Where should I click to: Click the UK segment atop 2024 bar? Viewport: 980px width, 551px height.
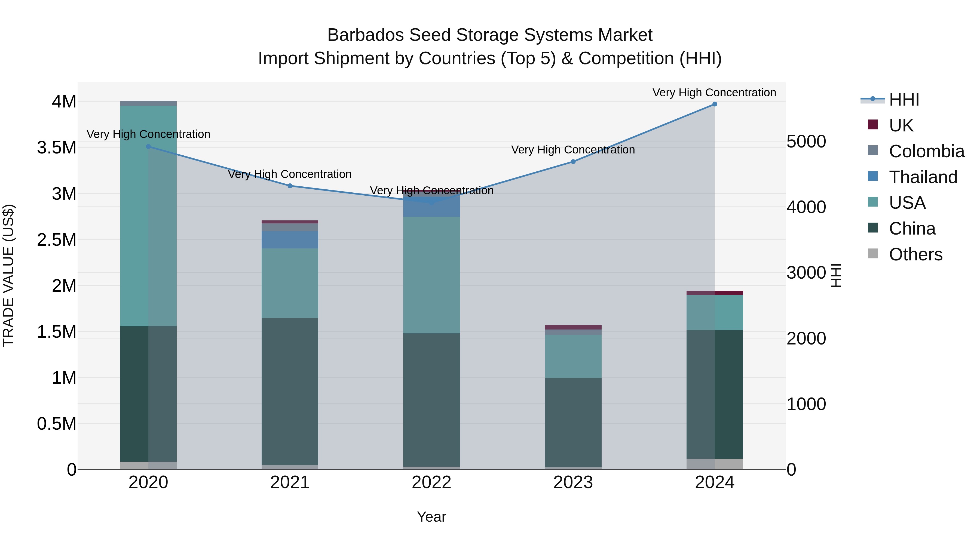pyautogui.click(x=715, y=293)
